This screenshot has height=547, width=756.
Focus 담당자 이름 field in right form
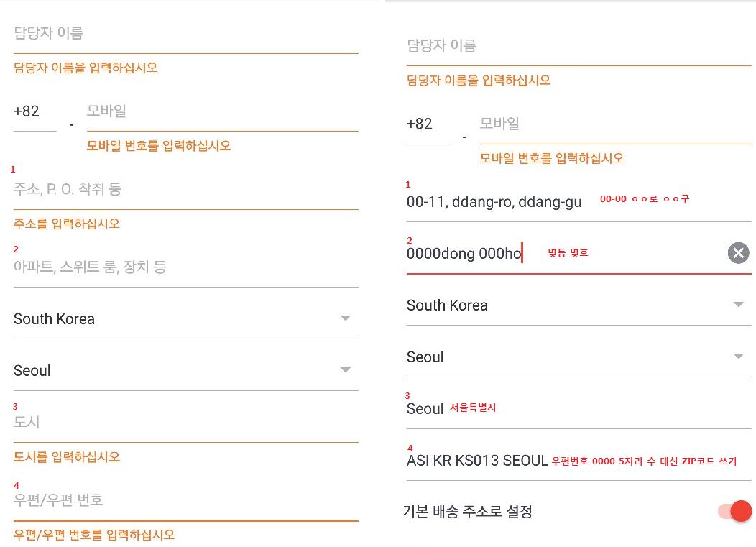(578, 46)
